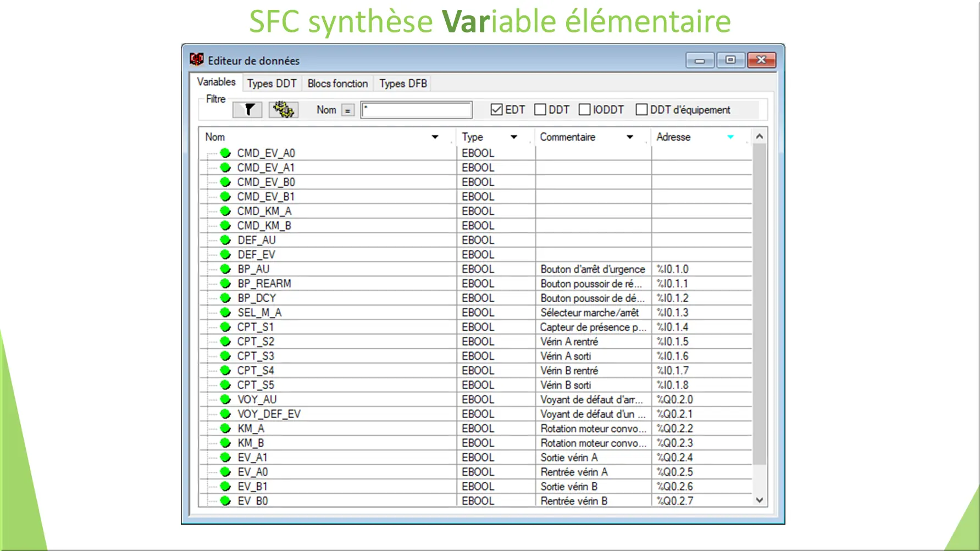Check the IODDT filter option
Screen dimensions: 980x551
pyautogui.click(x=584, y=109)
